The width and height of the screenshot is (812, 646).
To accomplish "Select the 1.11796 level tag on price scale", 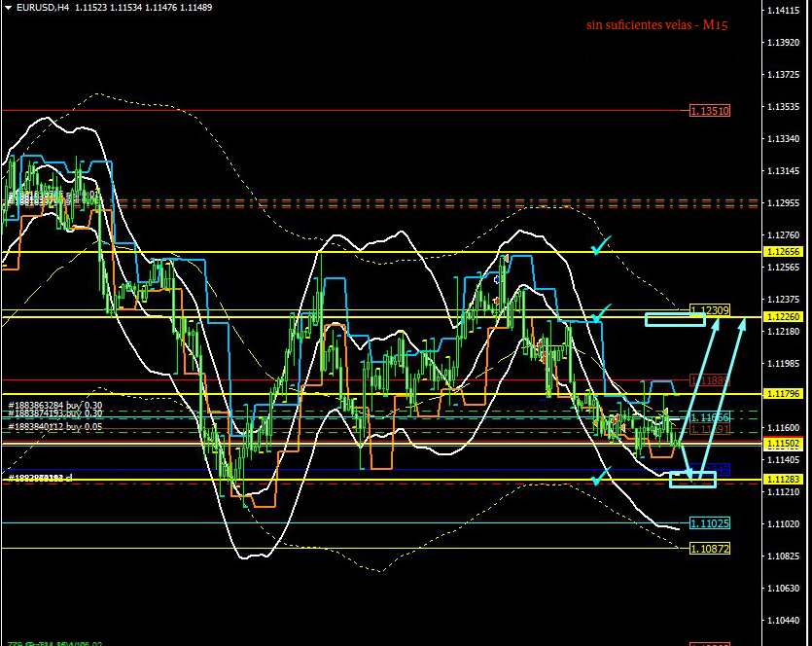I will [x=783, y=394].
